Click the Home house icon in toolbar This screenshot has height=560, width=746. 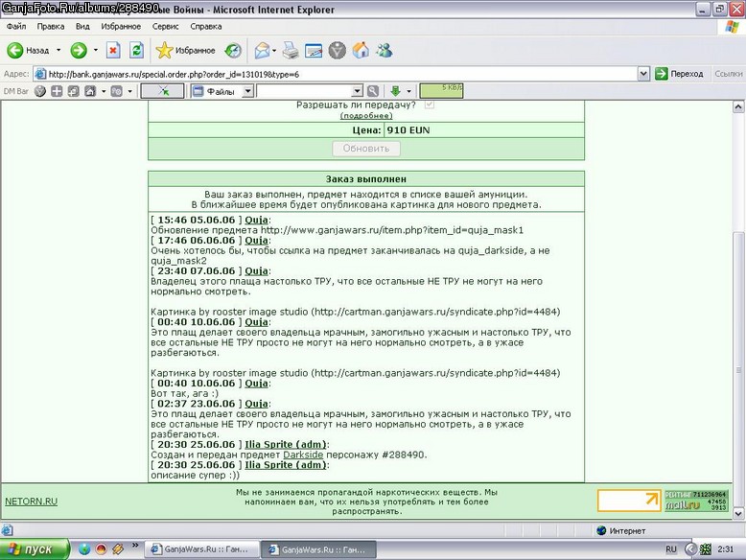361,50
